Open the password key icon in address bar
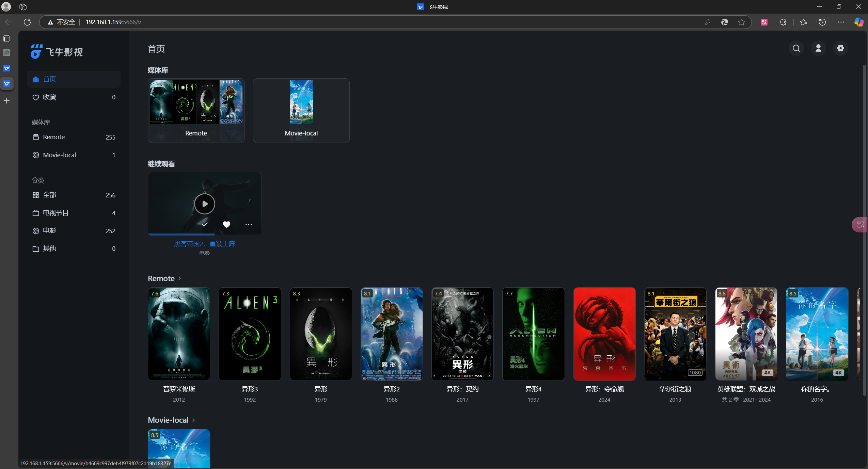Viewport: 868px width, 469px height. coord(707,22)
